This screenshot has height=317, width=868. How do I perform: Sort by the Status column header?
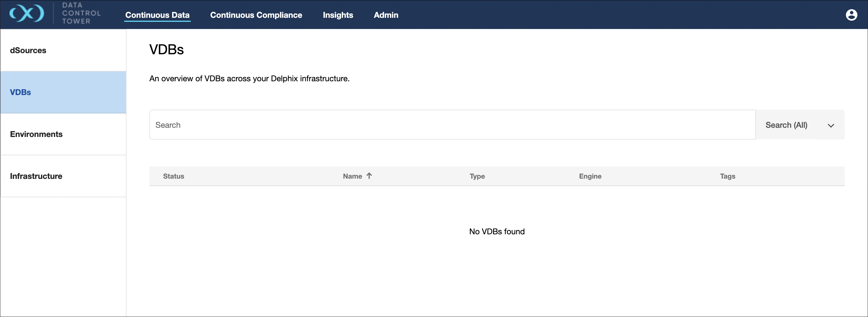(x=174, y=176)
